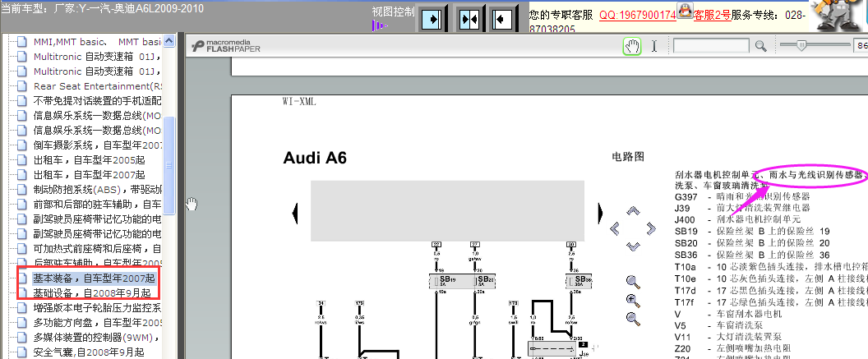The height and width of the screenshot is (359, 868).
Task: Click the document icon beside MMI,MMT basic
Action: click(x=22, y=42)
